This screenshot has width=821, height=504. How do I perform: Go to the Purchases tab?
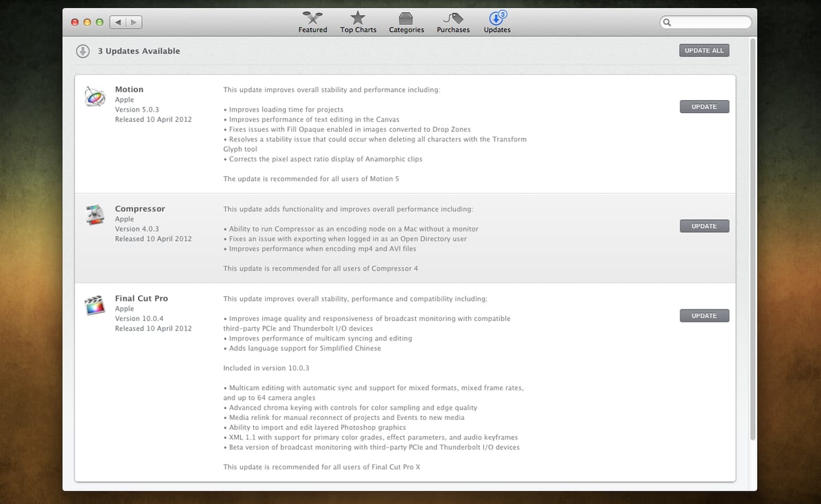[453, 22]
